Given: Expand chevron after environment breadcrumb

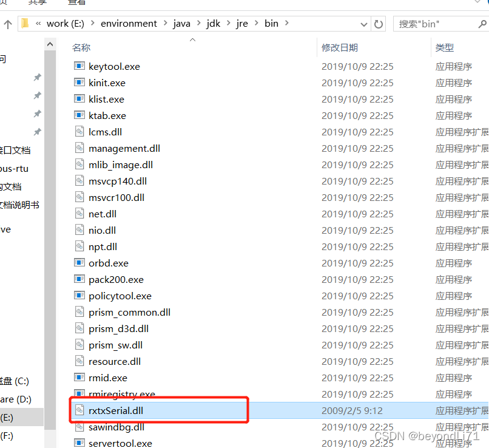Looking at the screenshot, I should (165, 24).
